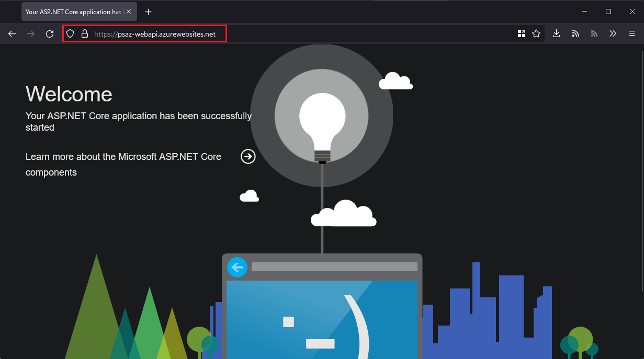
Task: Toggle the tracking protection shield icon
Action: [70, 33]
